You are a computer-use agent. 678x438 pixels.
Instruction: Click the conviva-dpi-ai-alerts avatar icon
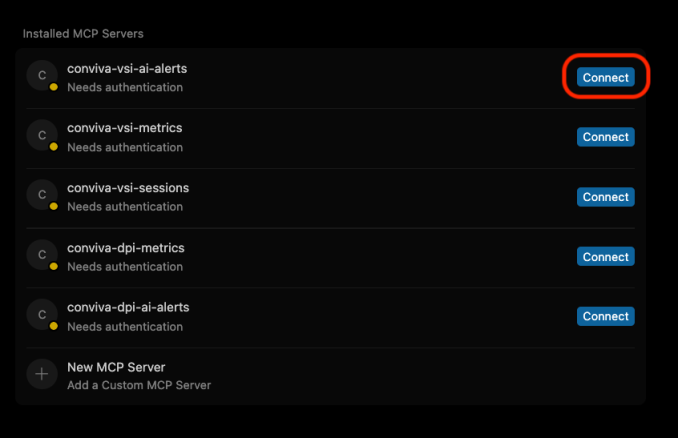tap(42, 316)
